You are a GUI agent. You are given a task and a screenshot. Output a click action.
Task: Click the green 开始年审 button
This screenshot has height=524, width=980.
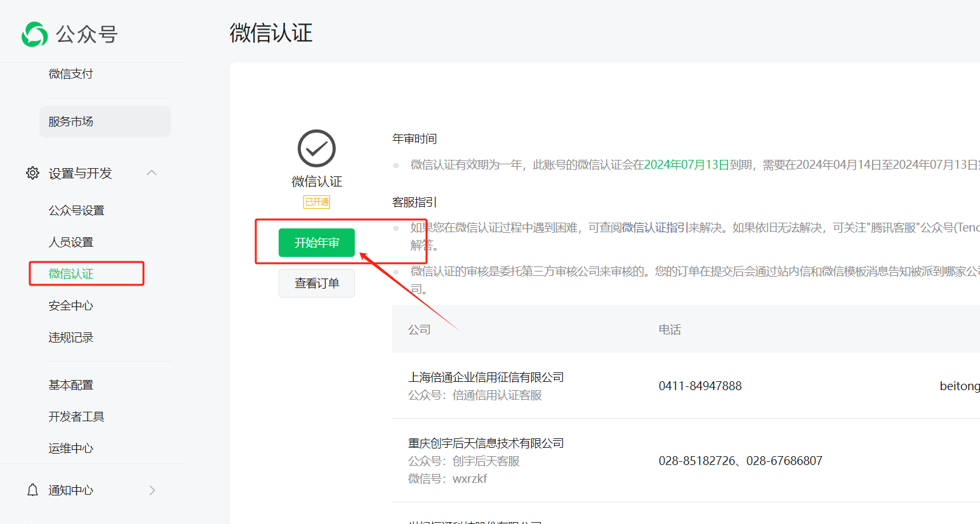tap(317, 243)
